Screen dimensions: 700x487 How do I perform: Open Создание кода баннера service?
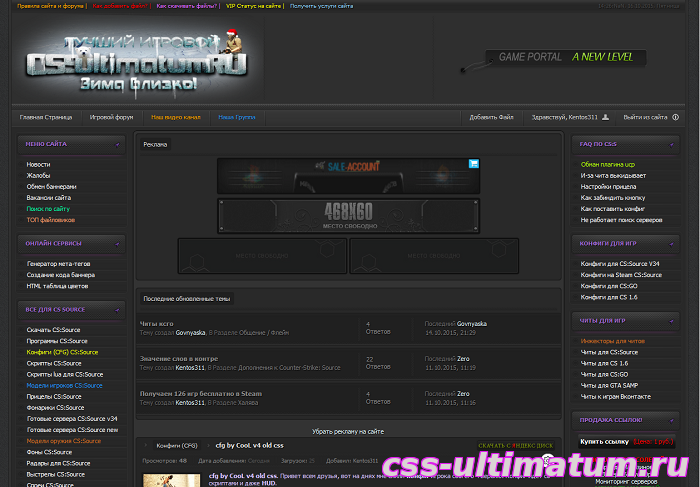point(61,275)
